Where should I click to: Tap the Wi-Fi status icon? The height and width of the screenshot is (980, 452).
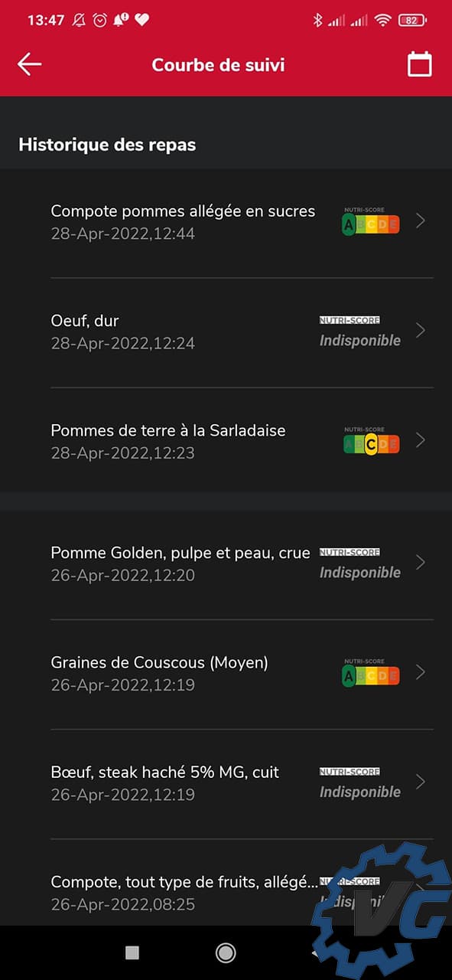click(383, 21)
